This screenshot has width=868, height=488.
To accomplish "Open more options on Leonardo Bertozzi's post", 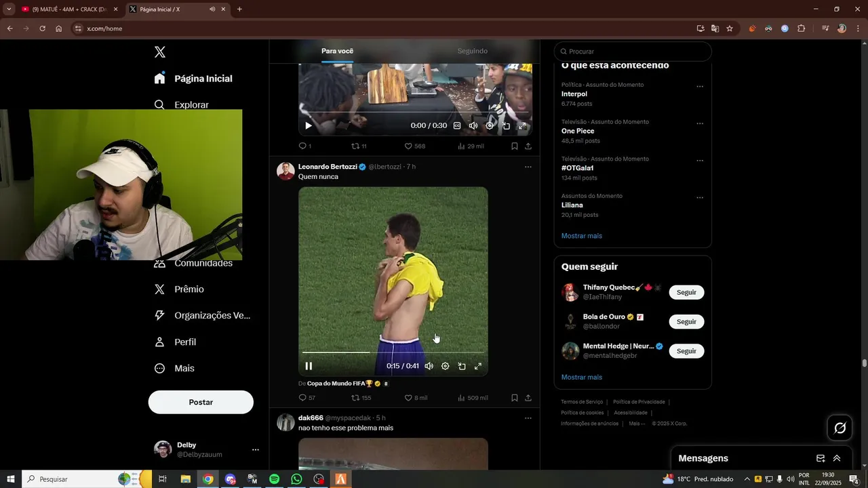I will 528,167.
